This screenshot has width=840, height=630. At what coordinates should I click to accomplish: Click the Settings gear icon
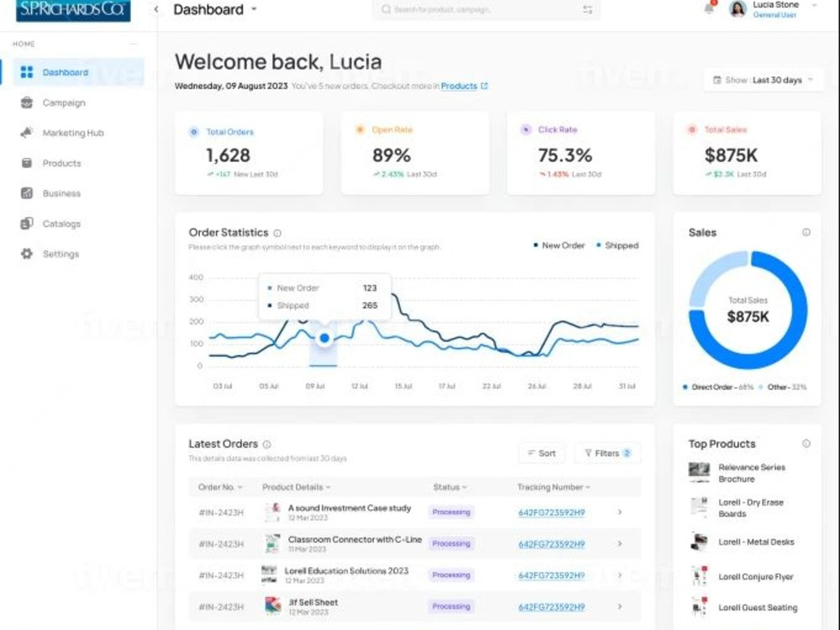pos(27,254)
